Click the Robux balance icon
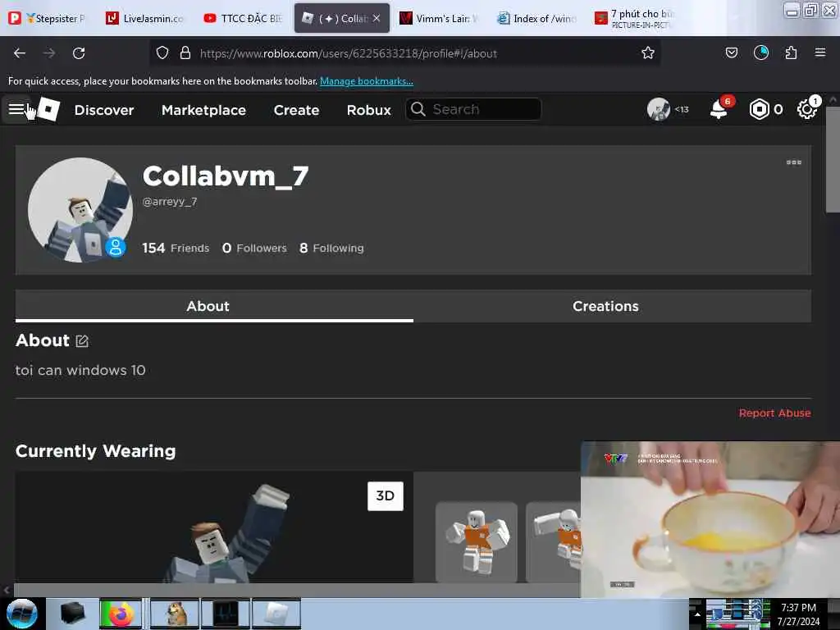This screenshot has height=630, width=840. (x=759, y=109)
